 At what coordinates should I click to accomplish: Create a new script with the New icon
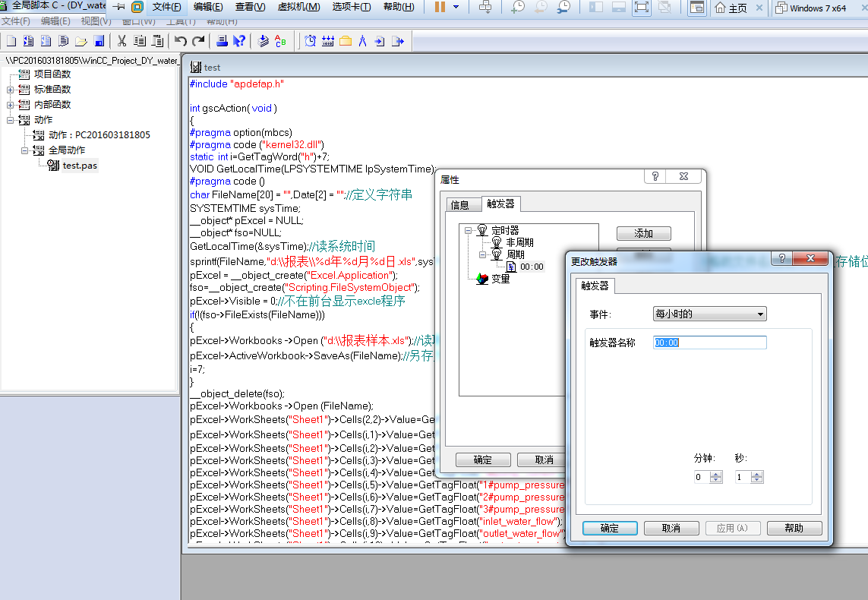pyautogui.click(x=10, y=40)
